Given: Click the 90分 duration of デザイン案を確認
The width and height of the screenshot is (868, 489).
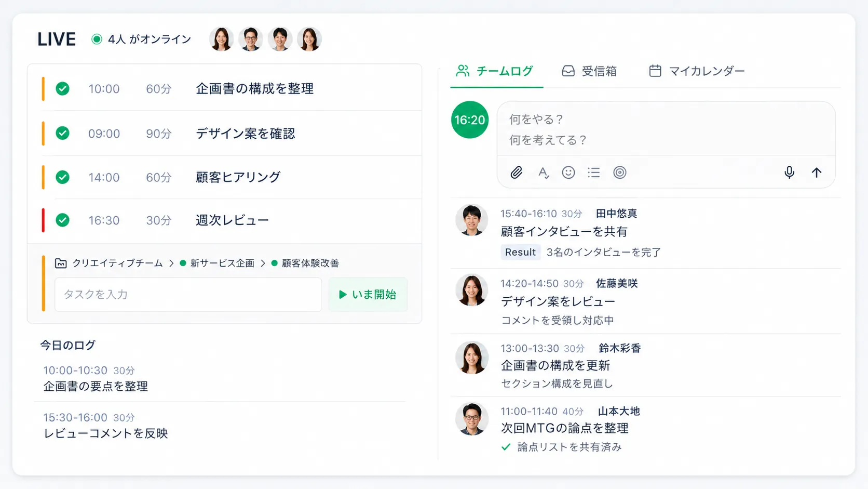Looking at the screenshot, I should point(159,134).
